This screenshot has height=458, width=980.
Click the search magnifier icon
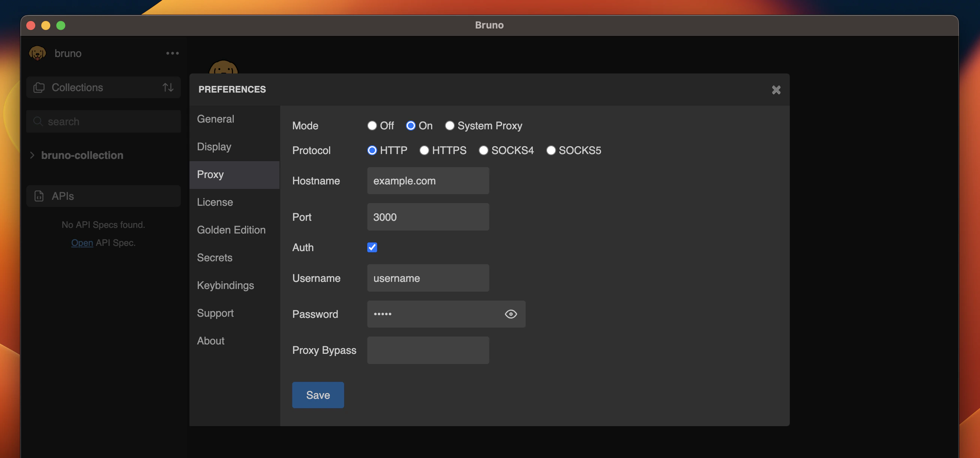coord(38,121)
